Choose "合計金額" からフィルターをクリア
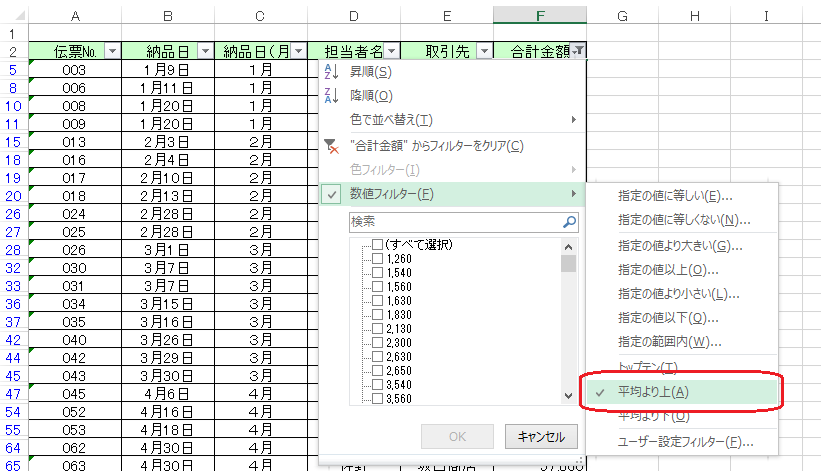Screen dimensions: 821x471 [x=452, y=146]
